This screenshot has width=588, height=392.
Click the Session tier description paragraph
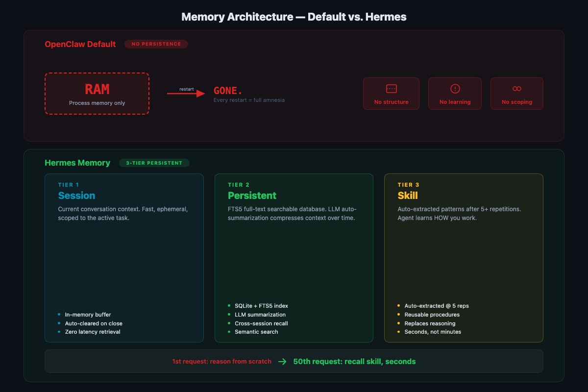pyautogui.click(x=123, y=213)
